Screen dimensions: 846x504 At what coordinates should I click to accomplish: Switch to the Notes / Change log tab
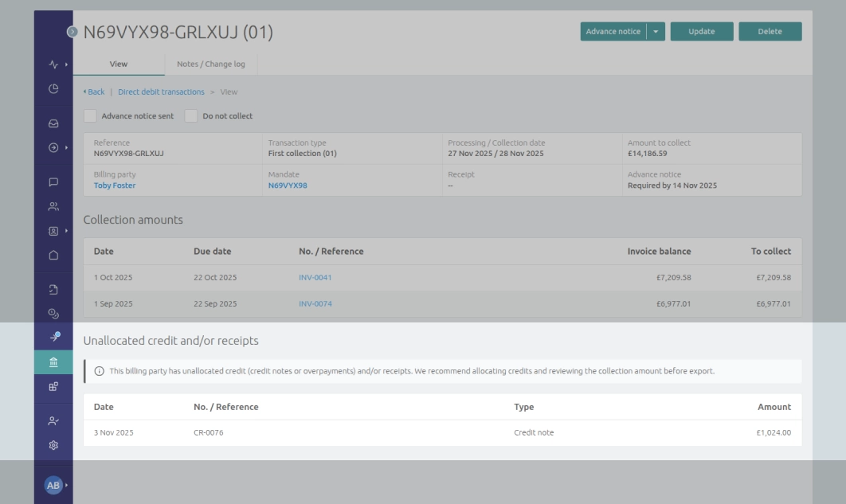[x=211, y=64]
